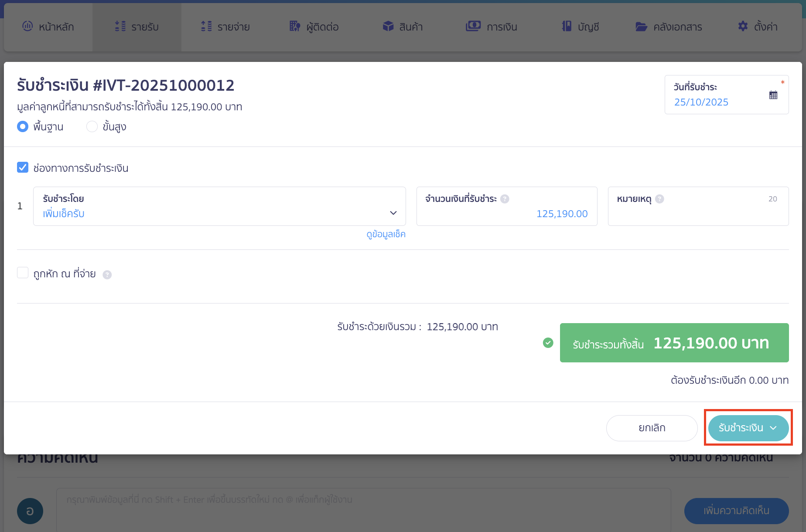Click the green checkmark status icon
Screen dimensions: 806x532
[x=548, y=343]
